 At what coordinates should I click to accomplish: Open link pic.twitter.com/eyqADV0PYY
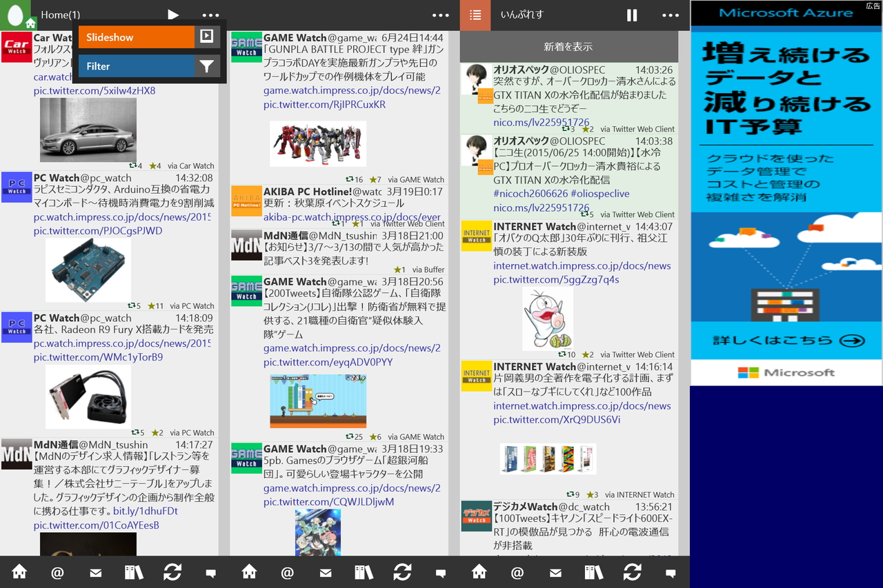point(328,363)
